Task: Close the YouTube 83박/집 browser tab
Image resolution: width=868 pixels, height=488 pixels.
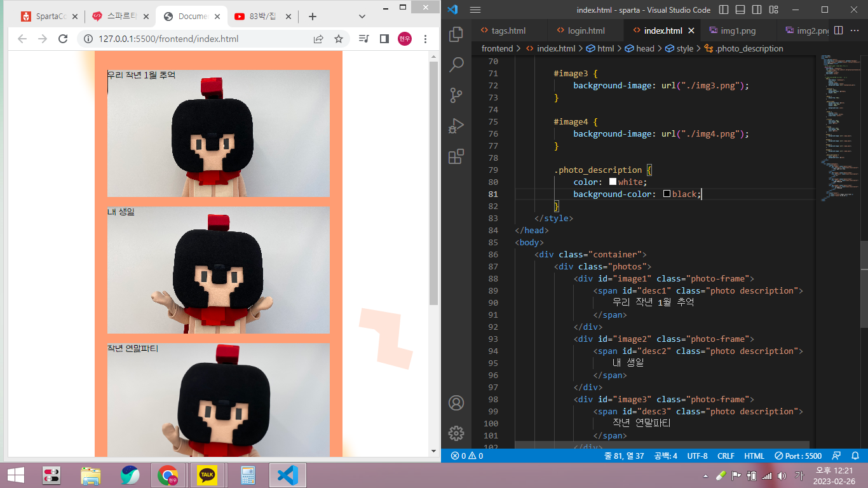Action: pos(287,17)
